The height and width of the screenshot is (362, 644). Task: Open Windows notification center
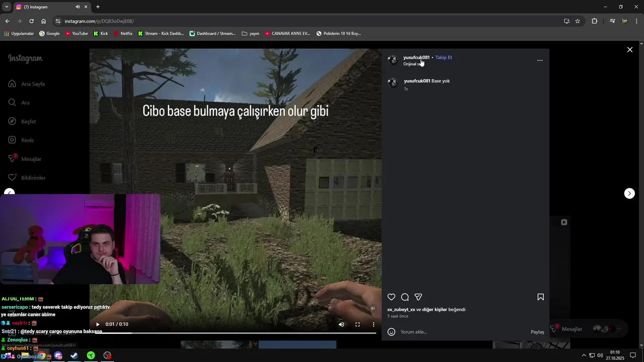tap(633, 355)
